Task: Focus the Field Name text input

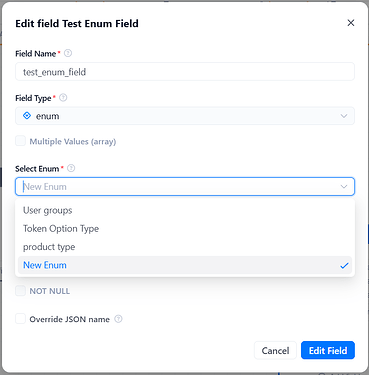Action: pyautogui.click(x=185, y=72)
